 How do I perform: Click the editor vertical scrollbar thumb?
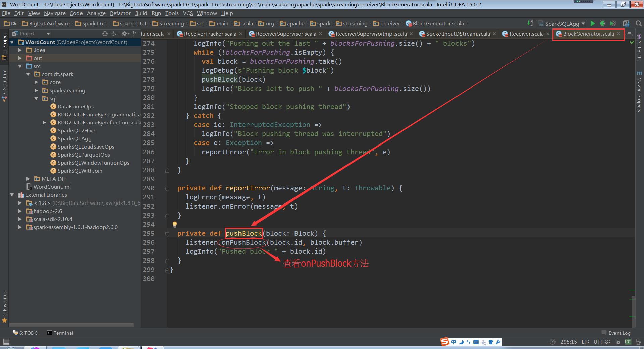coord(633,311)
